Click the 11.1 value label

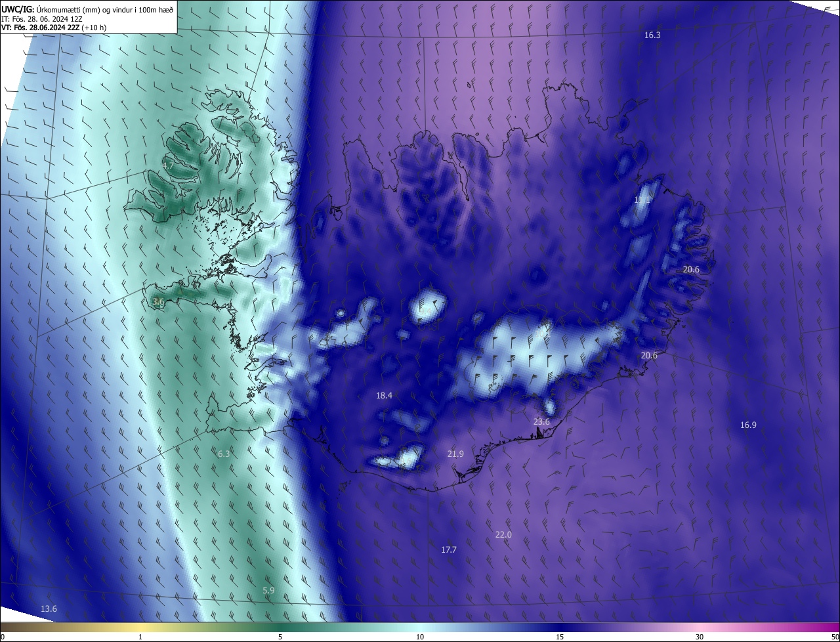click(642, 200)
